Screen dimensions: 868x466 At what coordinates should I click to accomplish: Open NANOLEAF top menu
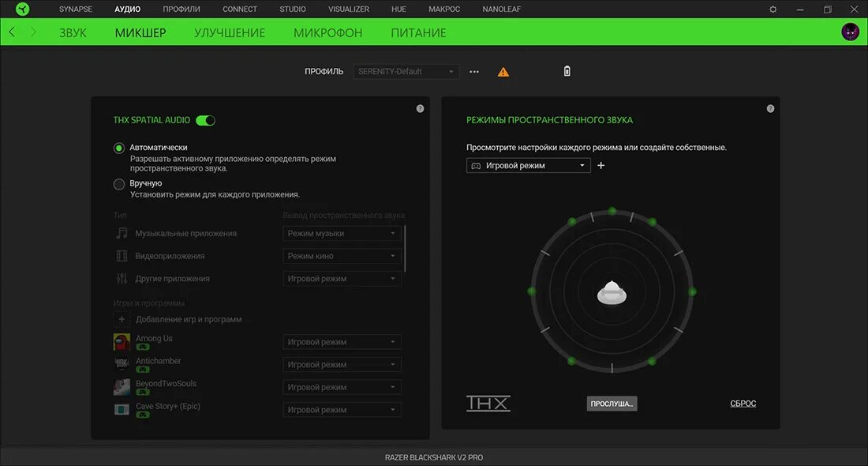click(x=502, y=9)
